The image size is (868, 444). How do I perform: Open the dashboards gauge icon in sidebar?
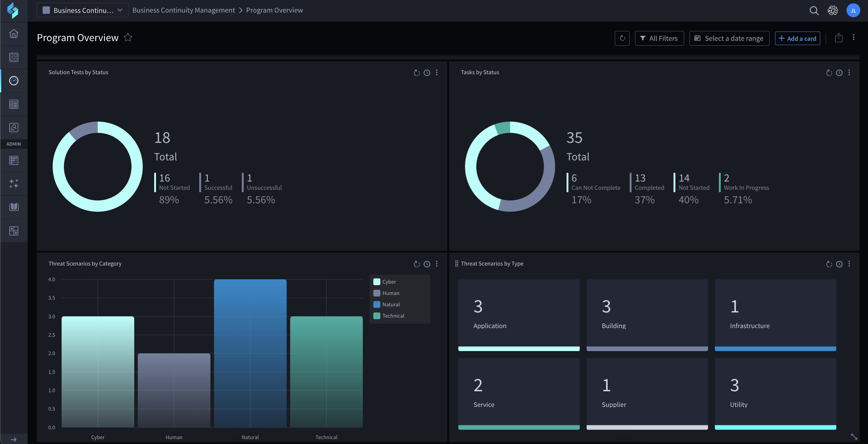(x=13, y=81)
